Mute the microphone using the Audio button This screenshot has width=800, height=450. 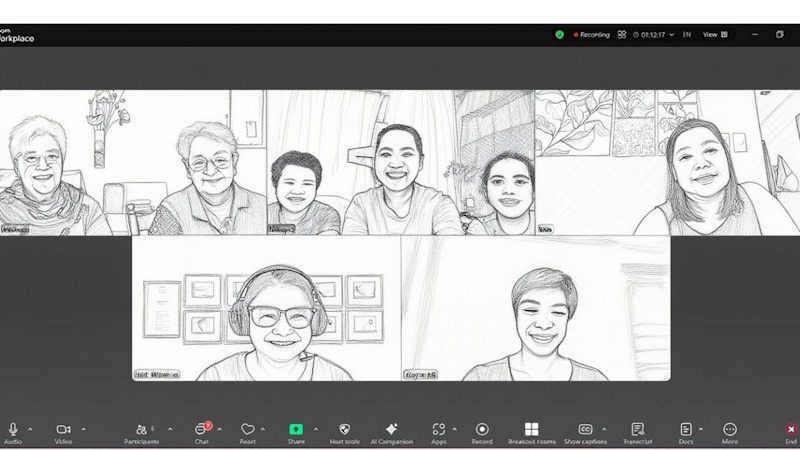click(13, 429)
